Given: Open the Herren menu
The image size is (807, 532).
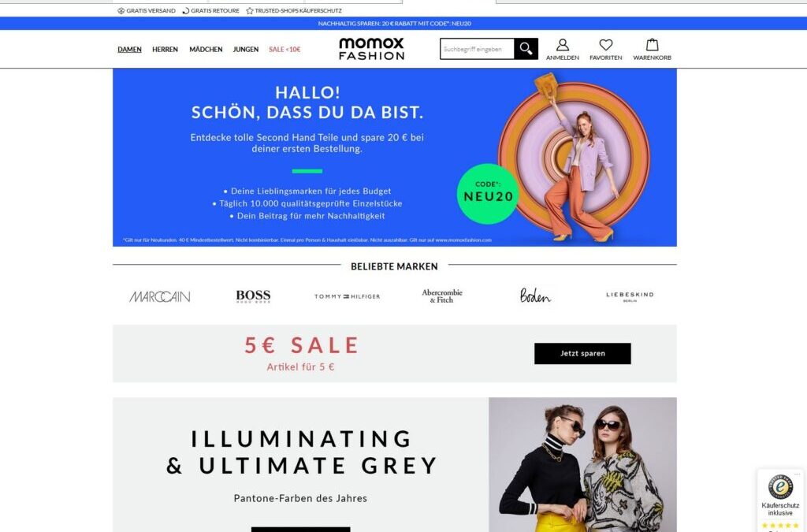Looking at the screenshot, I should pyautogui.click(x=165, y=50).
